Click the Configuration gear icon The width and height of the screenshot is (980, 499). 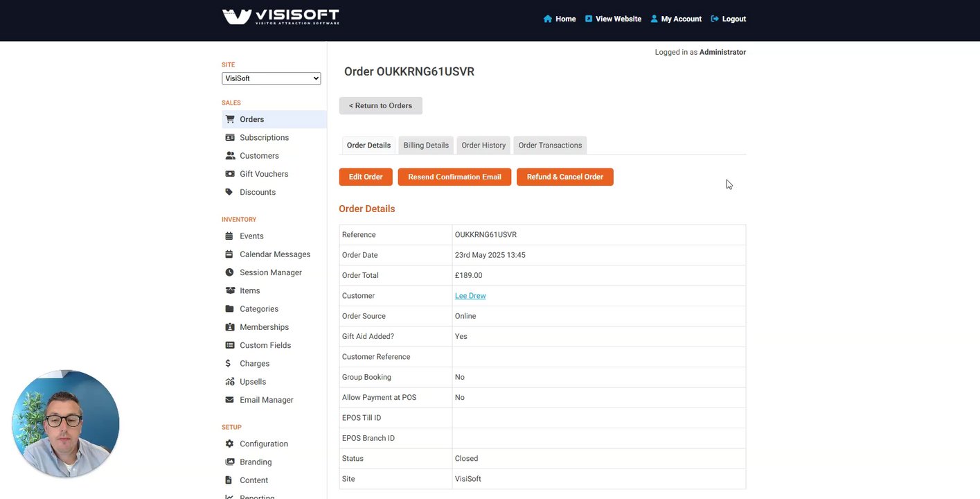click(229, 444)
